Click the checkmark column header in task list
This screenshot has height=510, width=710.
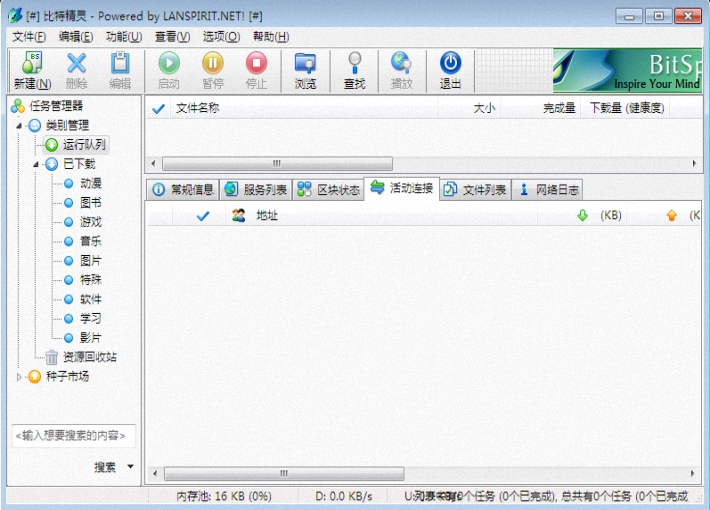pos(158,108)
